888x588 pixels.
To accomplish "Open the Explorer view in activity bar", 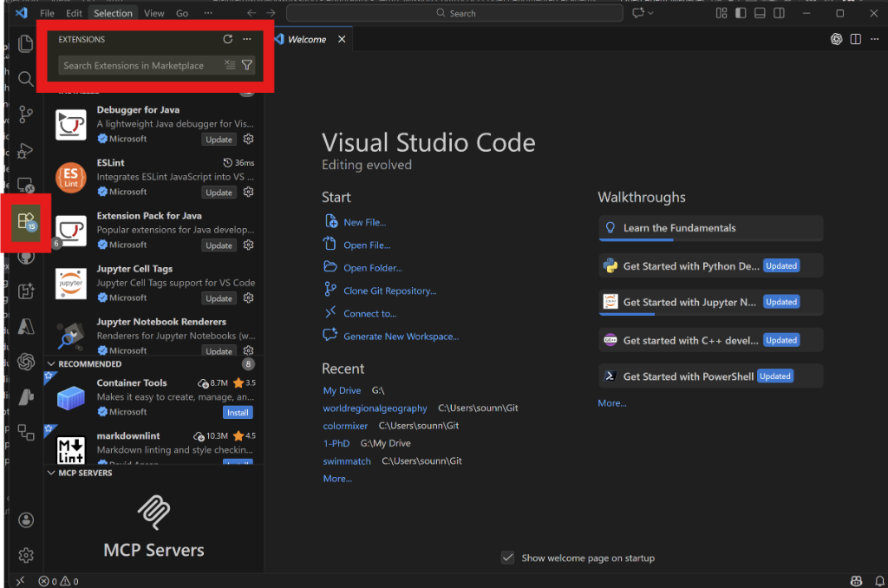I will click(25, 43).
